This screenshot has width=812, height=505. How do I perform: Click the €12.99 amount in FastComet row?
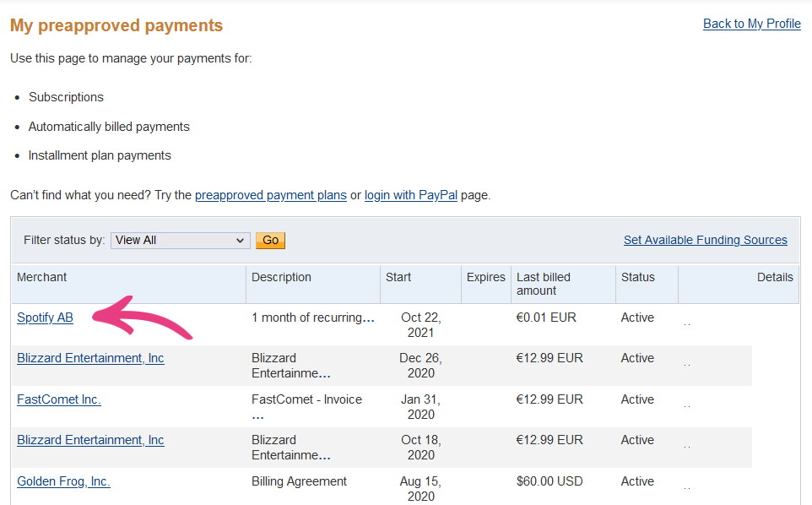[549, 399]
